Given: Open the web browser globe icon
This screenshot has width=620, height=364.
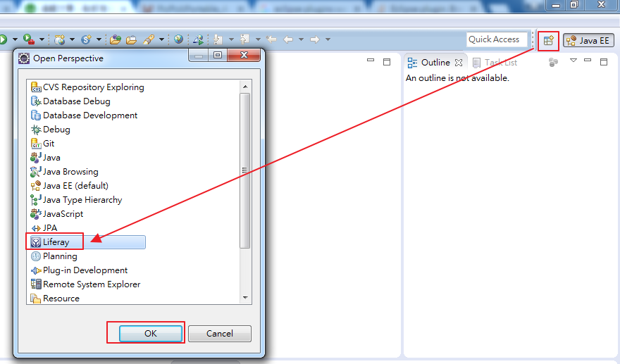Looking at the screenshot, I should tap(179, 39).
